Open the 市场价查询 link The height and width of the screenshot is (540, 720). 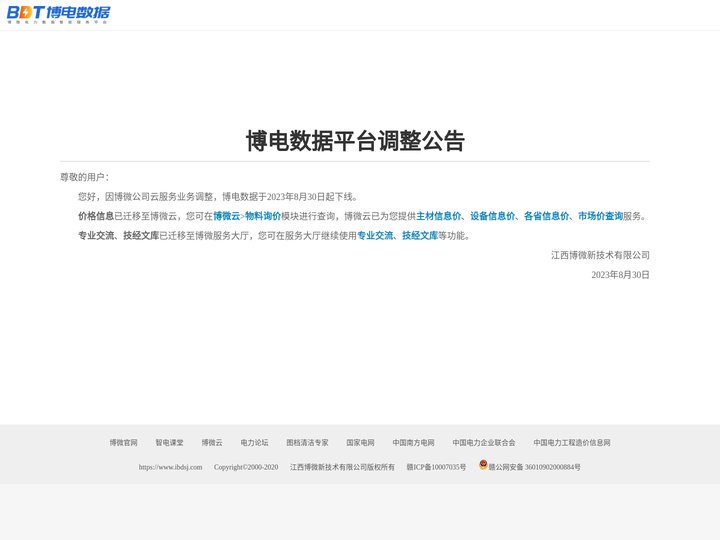pyautogui.click(x=600, y=216)
